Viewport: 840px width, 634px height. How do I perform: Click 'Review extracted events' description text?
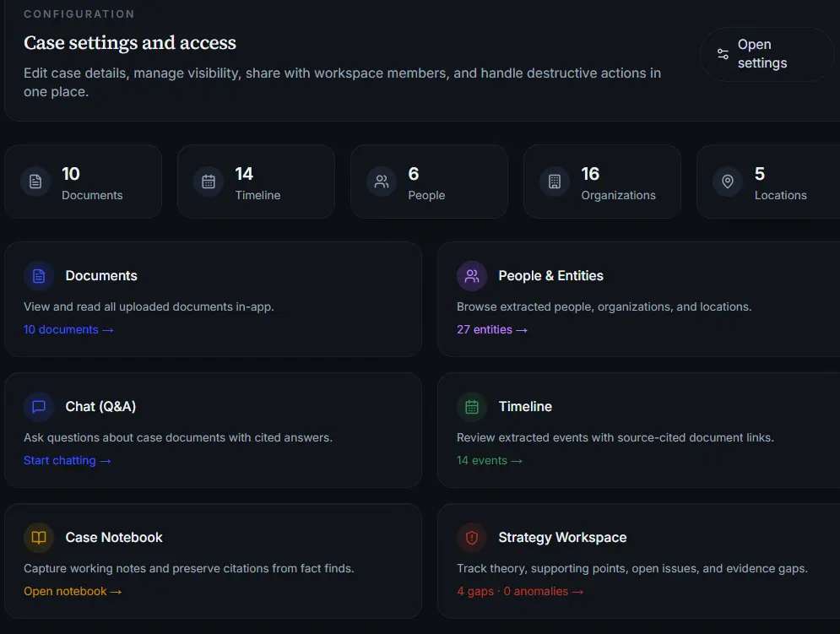tap(615, 437)
